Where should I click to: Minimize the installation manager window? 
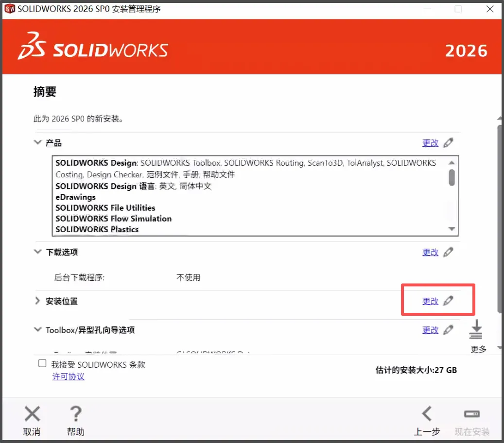(x=427, y=9)
